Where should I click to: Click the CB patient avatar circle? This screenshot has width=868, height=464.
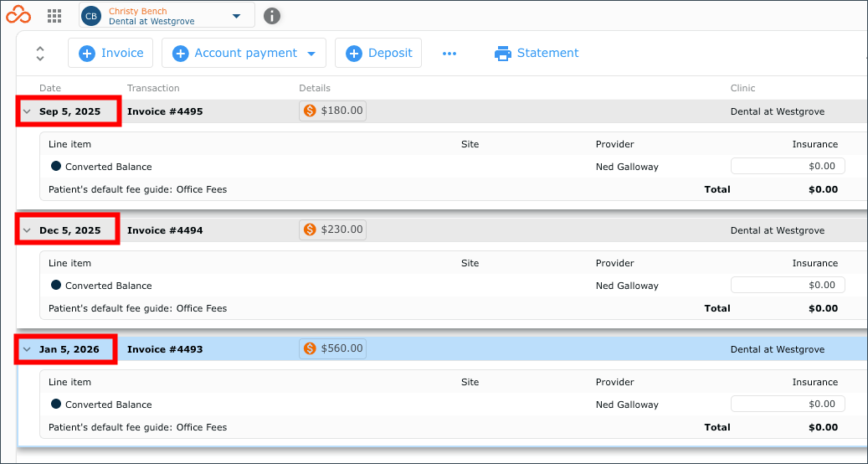[x=91, y=16]
